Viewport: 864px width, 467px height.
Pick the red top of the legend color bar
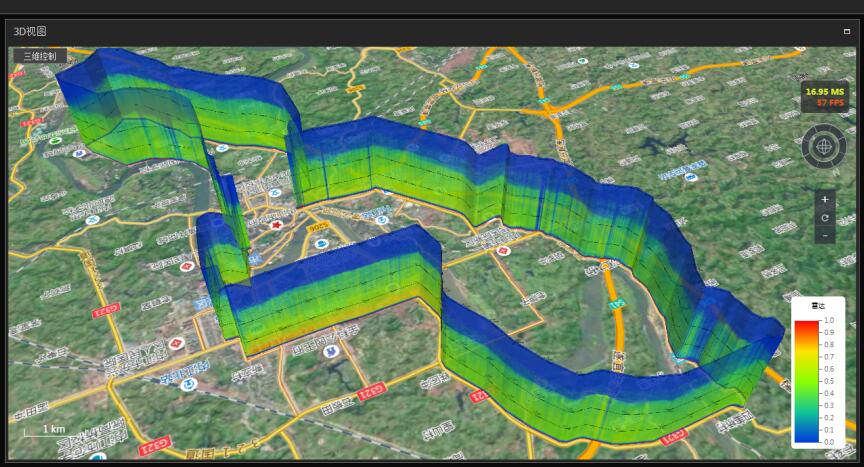point(806,327)
